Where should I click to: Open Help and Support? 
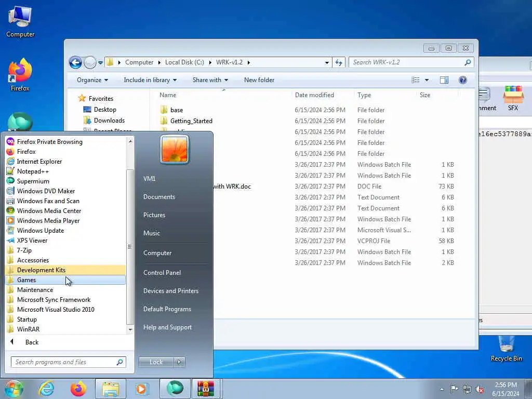coord(167,327)
